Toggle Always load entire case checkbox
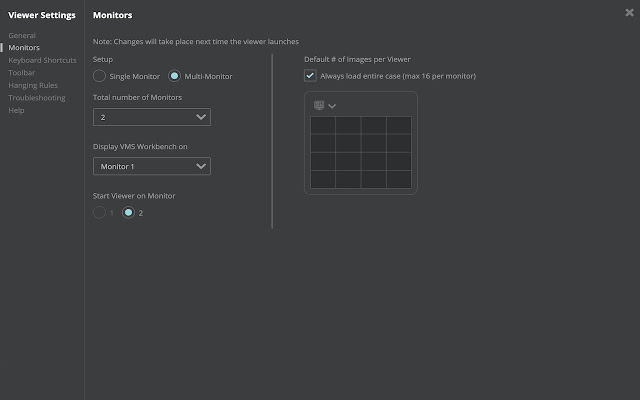 (310, 76)
